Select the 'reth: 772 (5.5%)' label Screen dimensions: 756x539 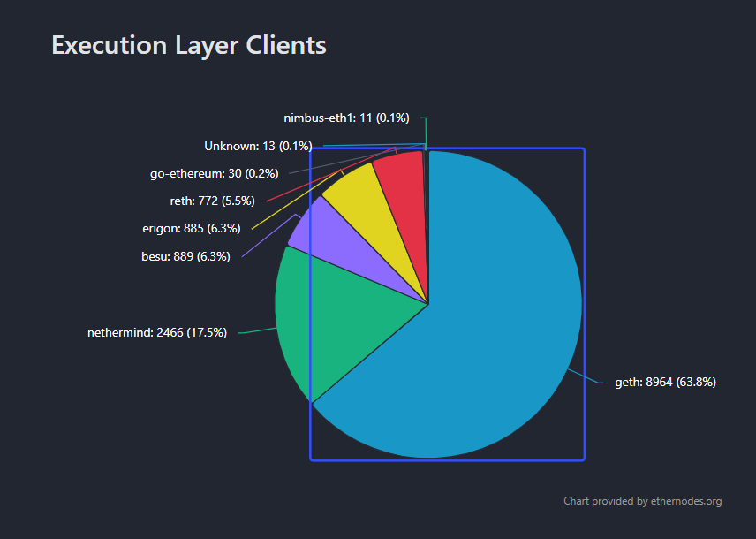tap(212, 201)
